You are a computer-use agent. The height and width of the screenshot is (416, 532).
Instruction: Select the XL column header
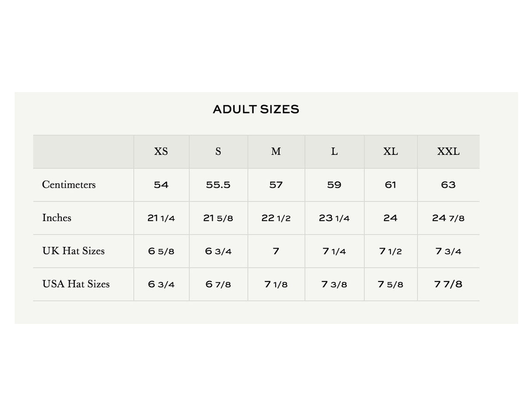click(390, 152)
